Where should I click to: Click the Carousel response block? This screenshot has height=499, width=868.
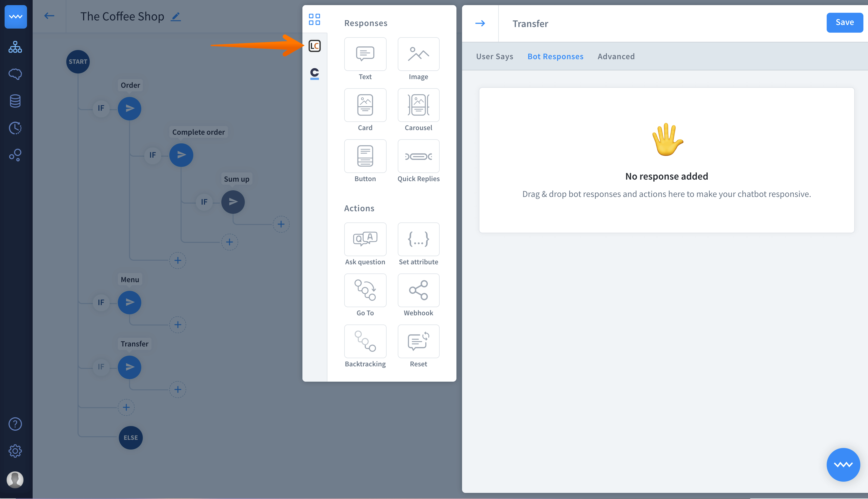tap(418, 105)
